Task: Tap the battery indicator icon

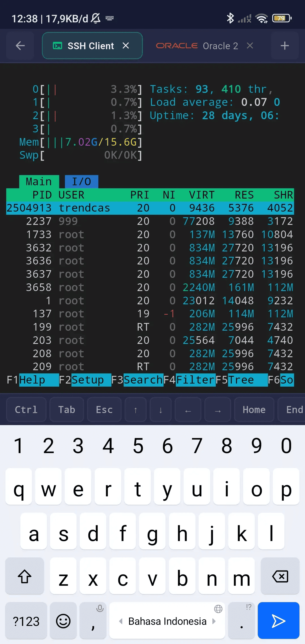Action: click(x=282, y=18)
